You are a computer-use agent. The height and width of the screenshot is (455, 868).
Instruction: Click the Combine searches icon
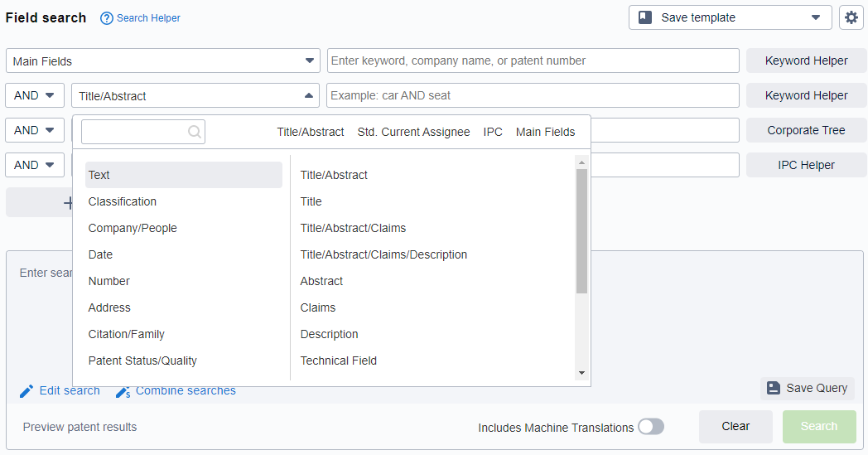[123, 391]
